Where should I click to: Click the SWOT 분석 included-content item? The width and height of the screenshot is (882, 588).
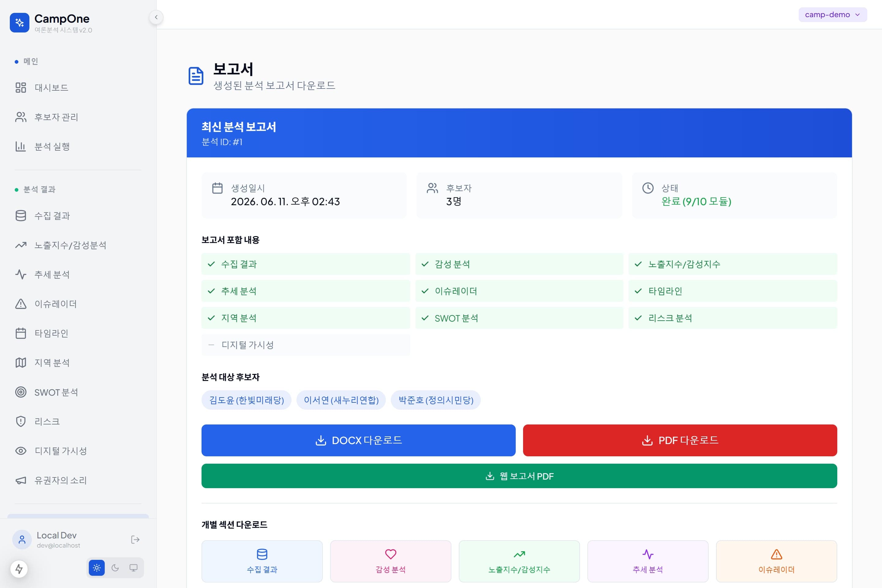(x=519, y=318)
